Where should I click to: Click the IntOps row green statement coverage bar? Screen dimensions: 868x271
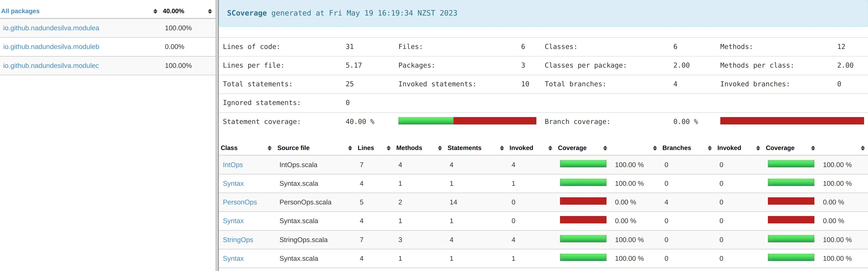(x=583, y=164)
